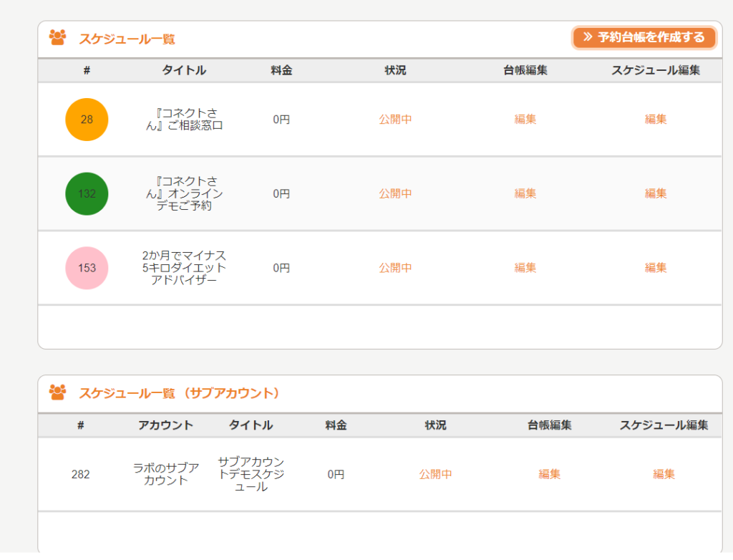Select the green circle numbered 132

tap(87, 193)
